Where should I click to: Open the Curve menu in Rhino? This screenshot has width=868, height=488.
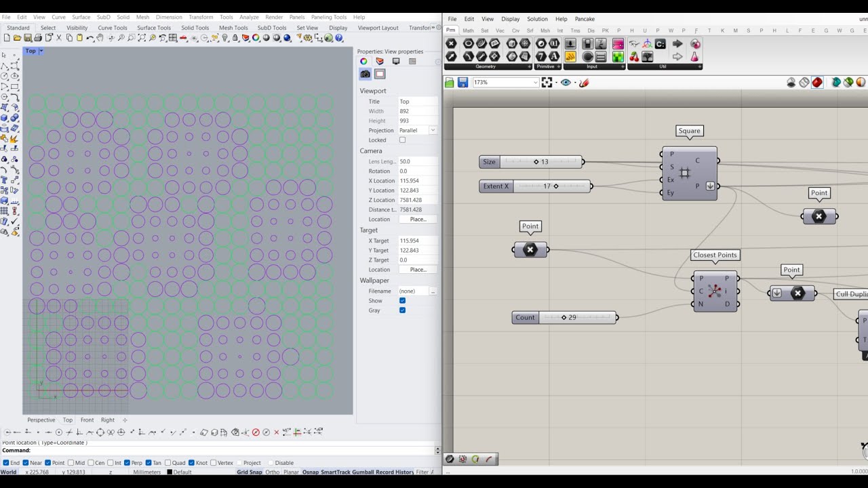(x=58, y=17)
